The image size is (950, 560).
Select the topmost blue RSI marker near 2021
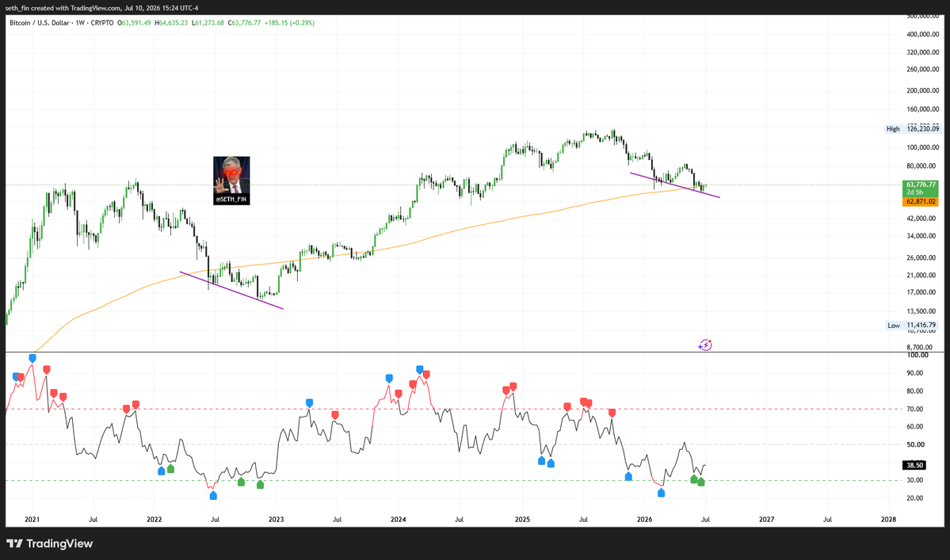(x=32, y=358)
